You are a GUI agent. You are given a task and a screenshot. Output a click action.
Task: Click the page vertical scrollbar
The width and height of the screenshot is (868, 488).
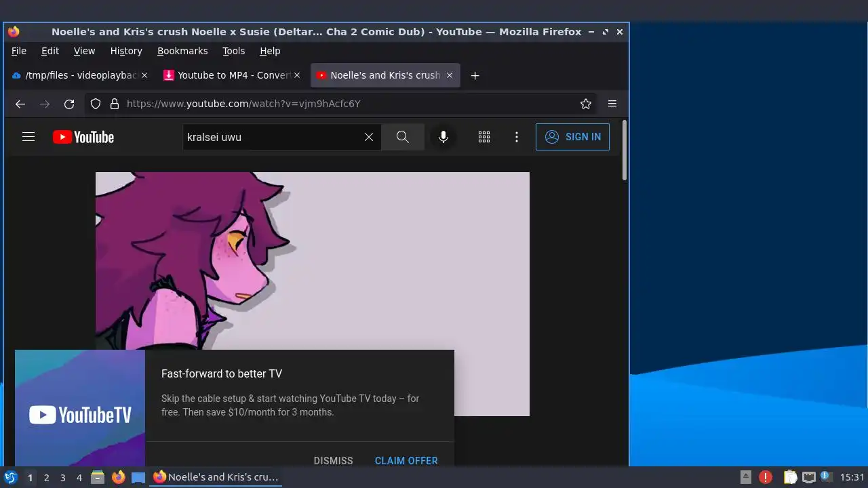coord(624,150)
